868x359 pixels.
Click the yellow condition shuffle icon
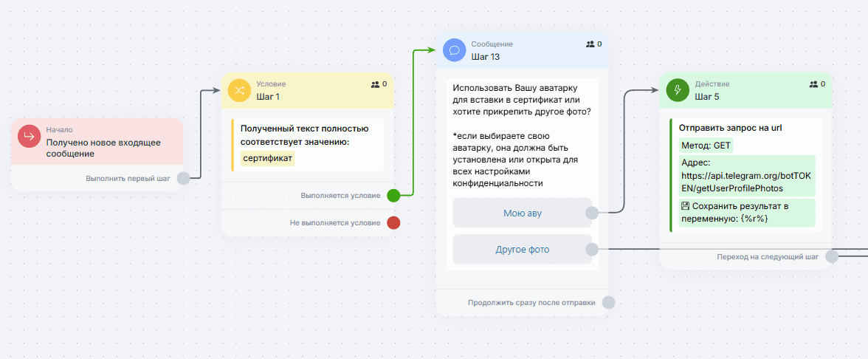(239, 90)
